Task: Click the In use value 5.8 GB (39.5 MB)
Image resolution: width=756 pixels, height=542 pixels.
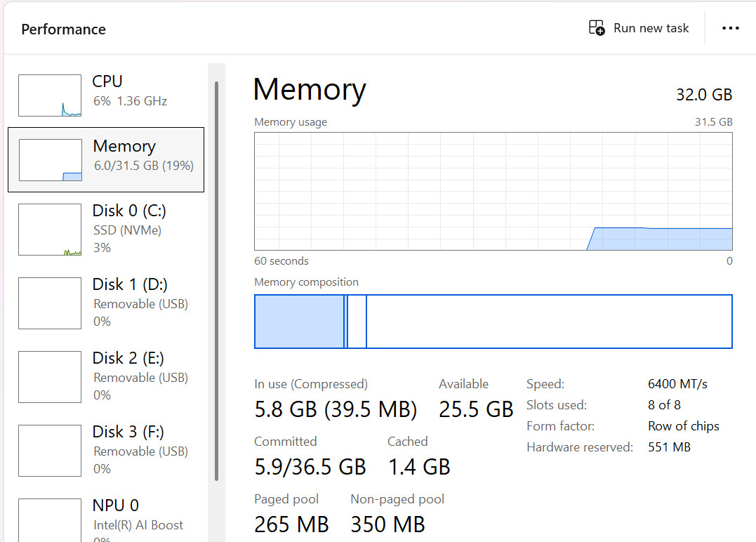Action: pos(336,409)
